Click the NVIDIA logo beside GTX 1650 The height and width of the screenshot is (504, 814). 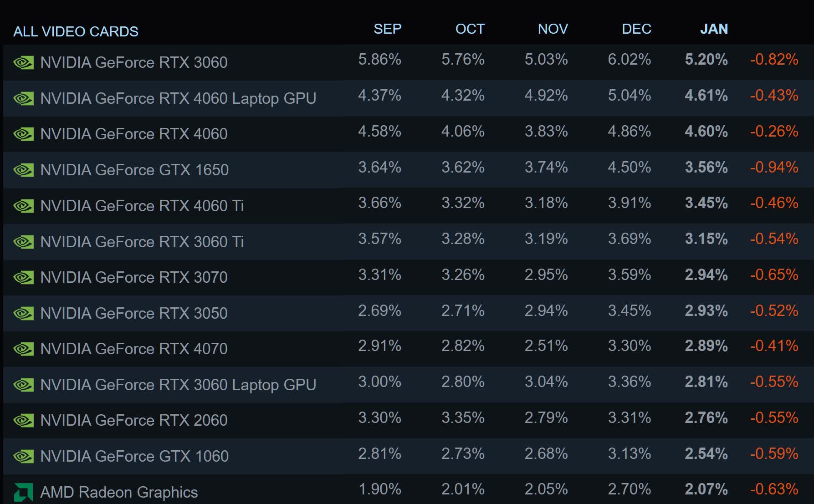click(x=23, y=170)
